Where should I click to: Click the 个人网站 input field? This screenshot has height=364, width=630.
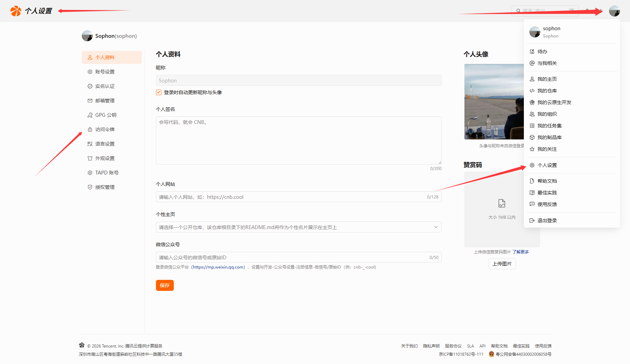click(290, 197)
